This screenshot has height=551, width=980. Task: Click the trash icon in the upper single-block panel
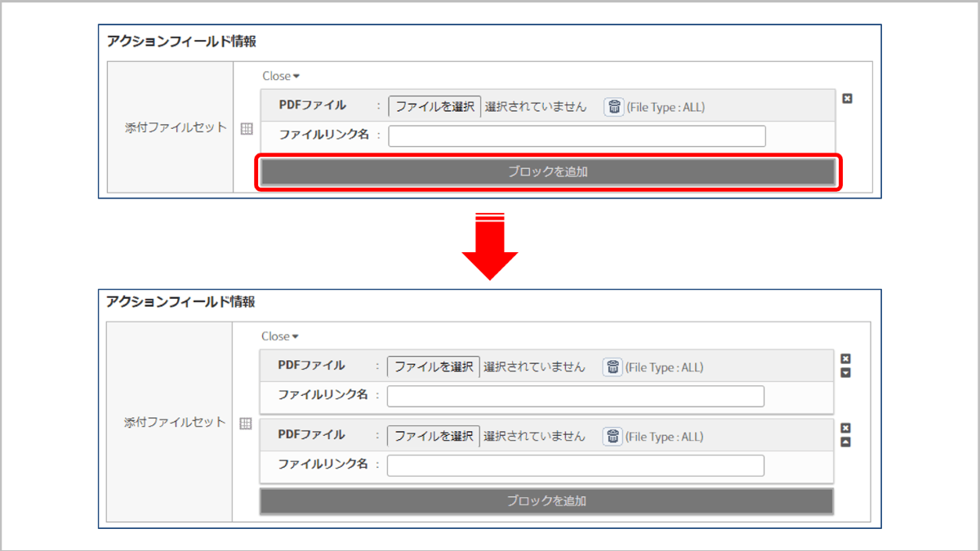click(x=614, y=107)
